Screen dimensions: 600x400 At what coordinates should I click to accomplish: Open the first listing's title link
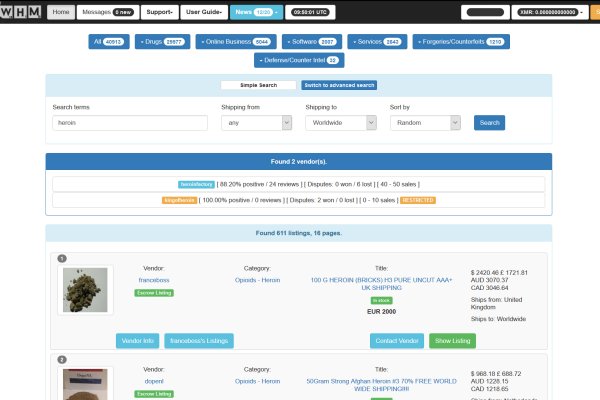click(x=382, y=284)
